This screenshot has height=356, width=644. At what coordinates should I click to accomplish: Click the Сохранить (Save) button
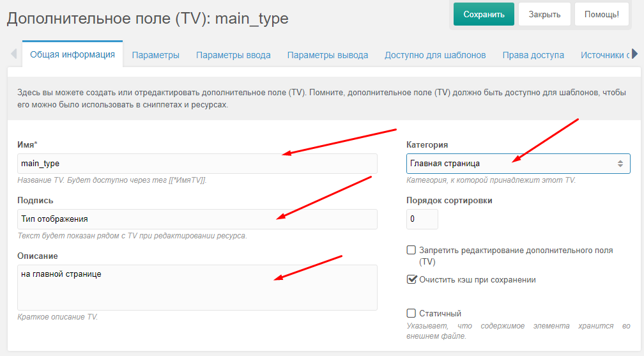[x=484, y=15]
